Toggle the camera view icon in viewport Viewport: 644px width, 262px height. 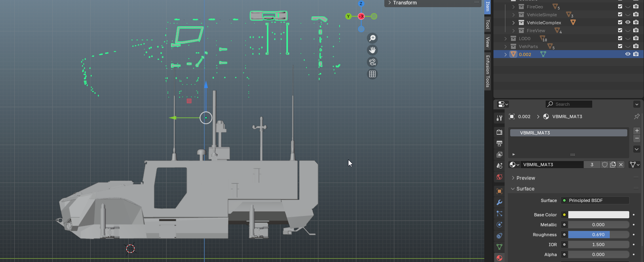point(372,62)
